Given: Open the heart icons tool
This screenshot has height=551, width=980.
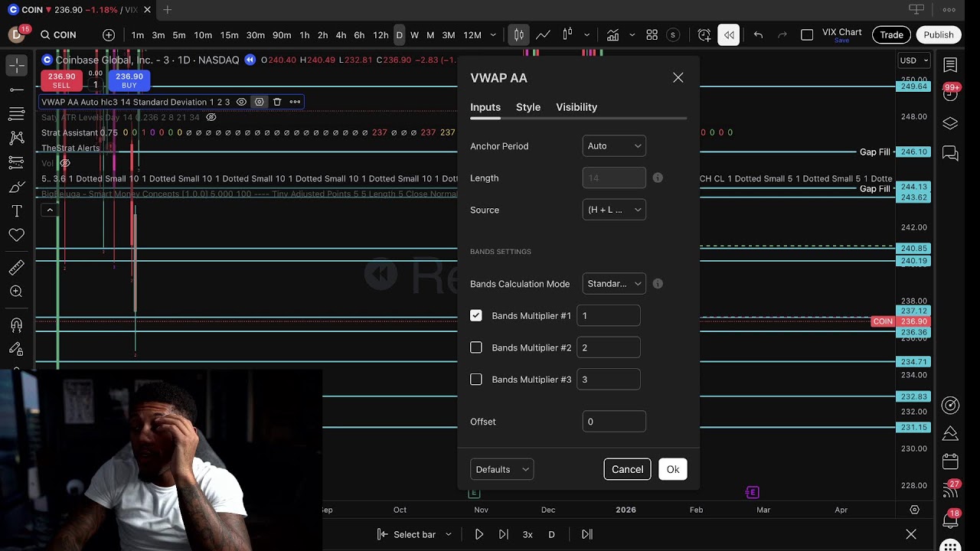Looking at the screenshot, I should [x=16, y=235].
